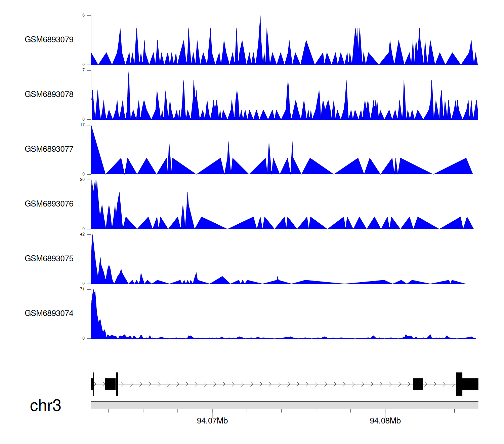The width and height of the screenshot is (504, 444).
Task: Click the 94.07Mb axis position label
Action: coord(212,421)
